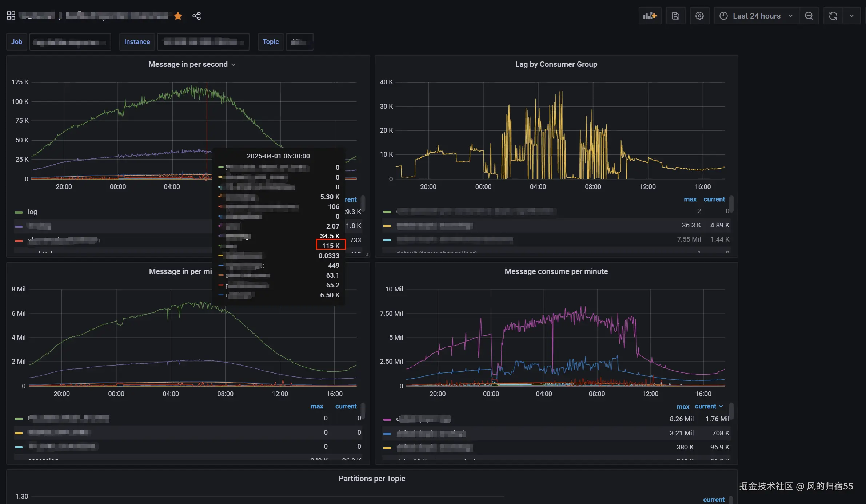Click the Save dashboard icon

tap(675, 16)
